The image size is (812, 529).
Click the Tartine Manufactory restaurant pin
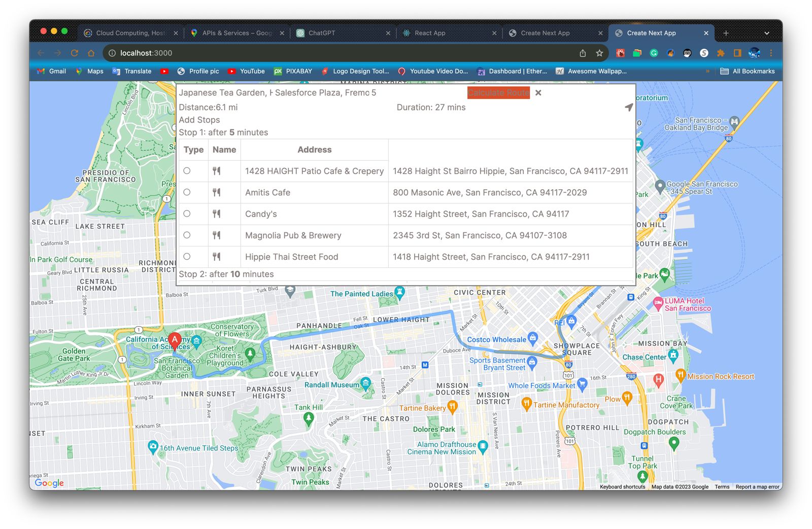click(526, 404)
